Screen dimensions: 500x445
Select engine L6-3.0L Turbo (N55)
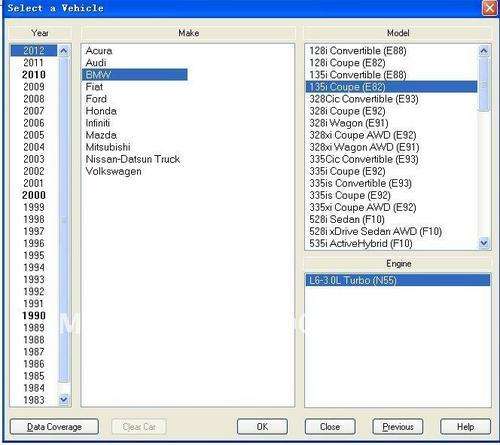point(398,280)
